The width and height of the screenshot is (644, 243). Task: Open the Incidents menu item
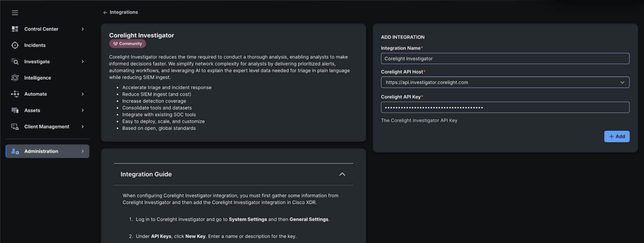tap(35, 45)
